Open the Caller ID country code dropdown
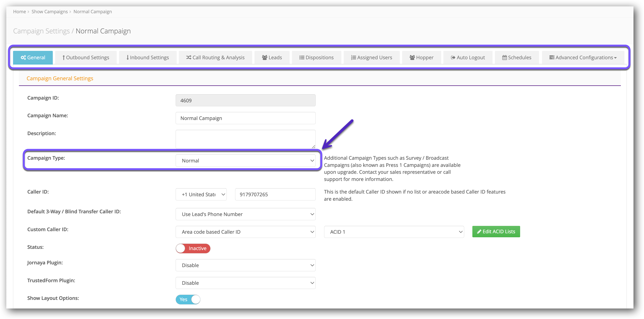644x319 pixels. (201, 194)
